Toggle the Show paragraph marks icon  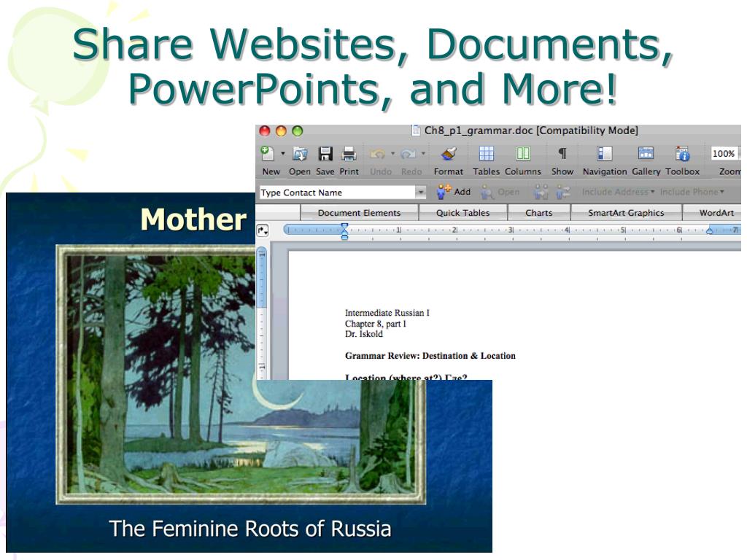[562, 153]
